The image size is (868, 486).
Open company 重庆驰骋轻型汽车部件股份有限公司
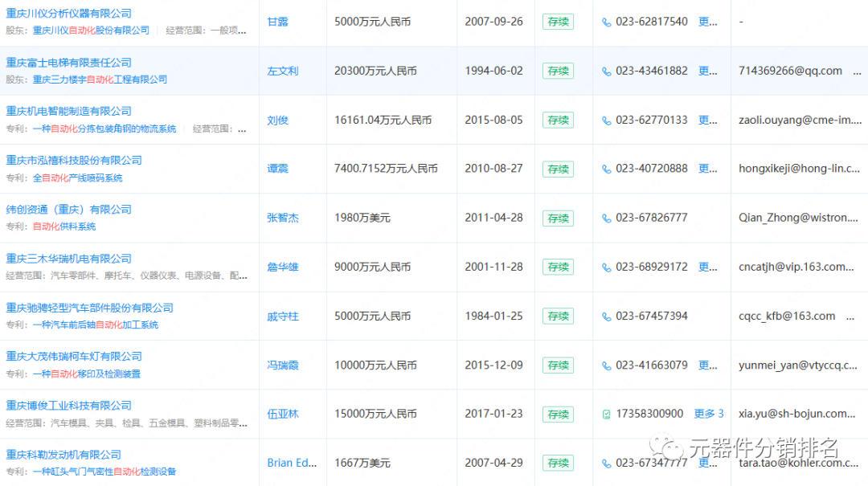90,308
